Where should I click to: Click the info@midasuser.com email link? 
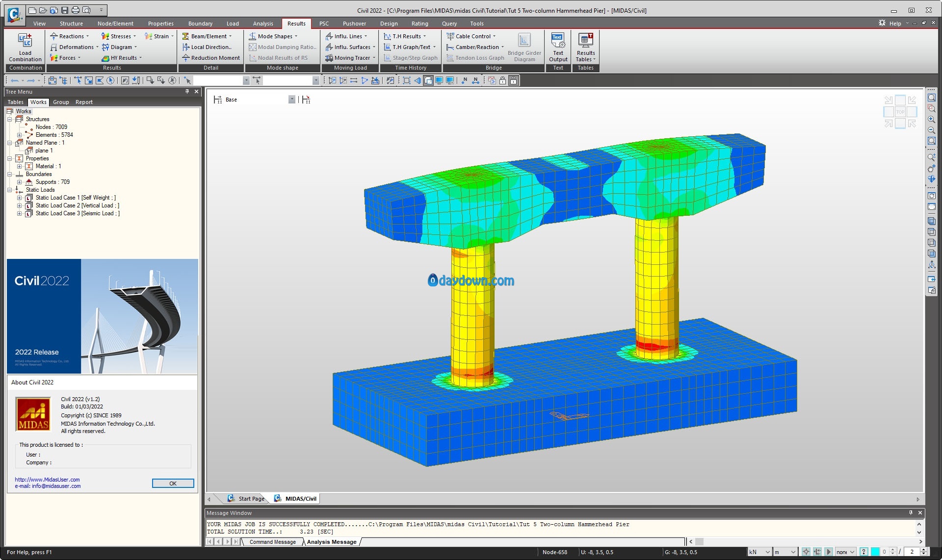56,486
